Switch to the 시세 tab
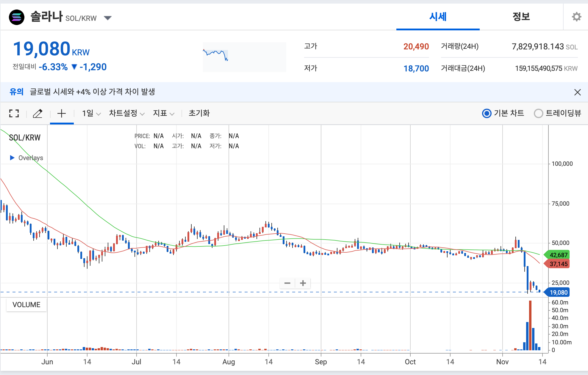The image size is (588, 375). coord(438,17)
